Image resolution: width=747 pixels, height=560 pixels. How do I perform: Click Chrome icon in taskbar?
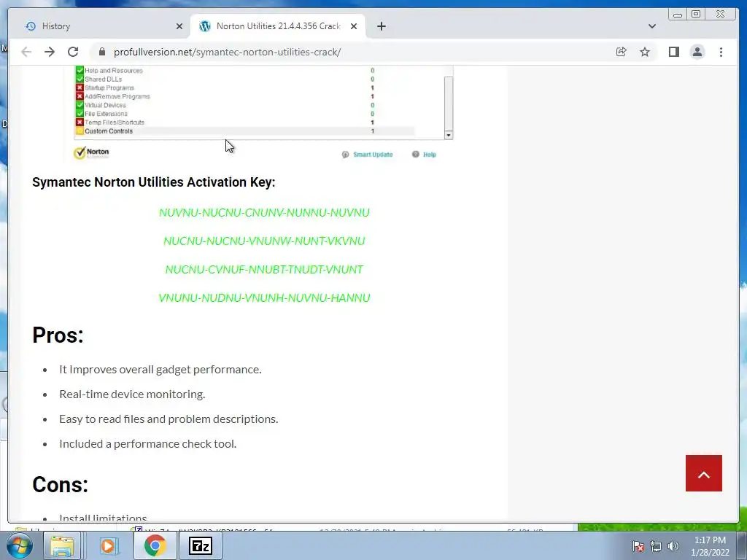coord(155,545)
